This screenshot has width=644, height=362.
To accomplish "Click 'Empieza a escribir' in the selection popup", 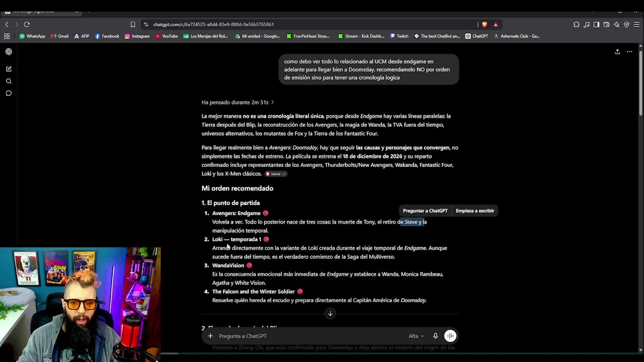I will tap(475, 211).
